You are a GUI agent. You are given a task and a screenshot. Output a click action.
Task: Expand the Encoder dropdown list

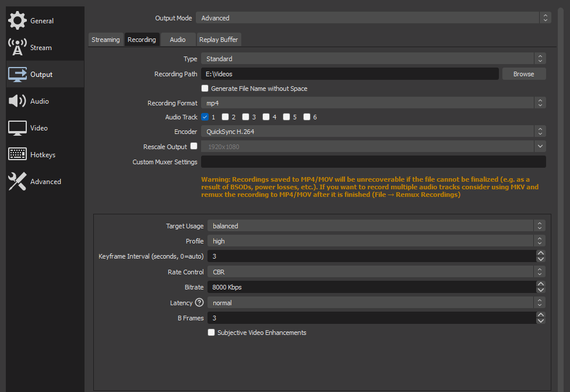pyautogui.click(x=373, y=132)
